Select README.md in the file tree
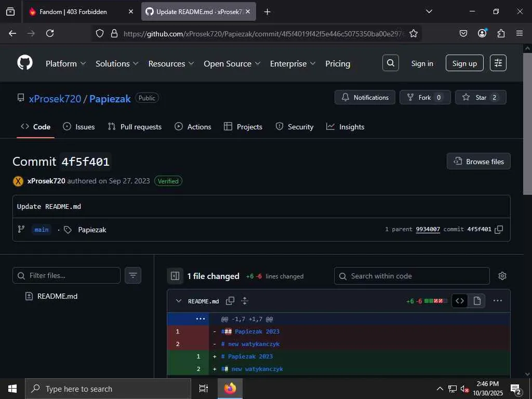The width and height of the screenshot is (532, 399). click(x=57, y=296)
